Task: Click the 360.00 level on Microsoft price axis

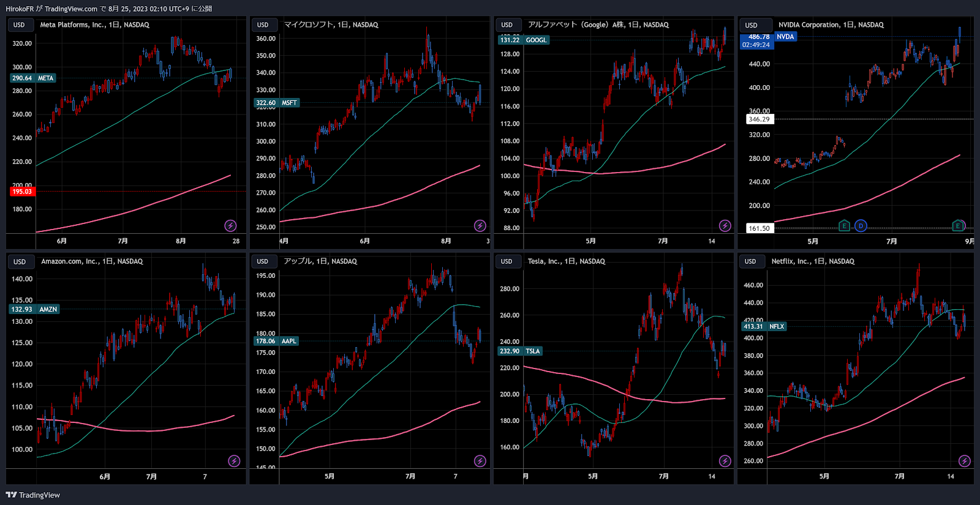Action: coord(266,39)
